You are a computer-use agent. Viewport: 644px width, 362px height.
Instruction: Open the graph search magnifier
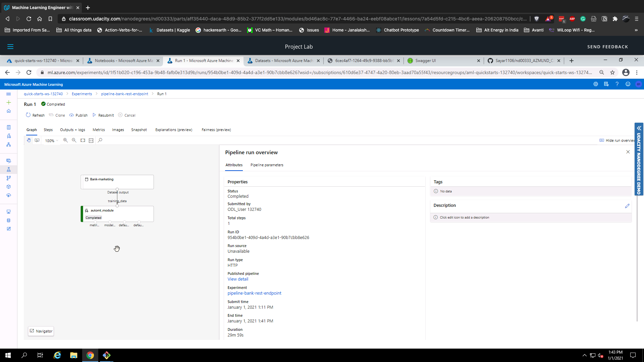click(100, 140)
